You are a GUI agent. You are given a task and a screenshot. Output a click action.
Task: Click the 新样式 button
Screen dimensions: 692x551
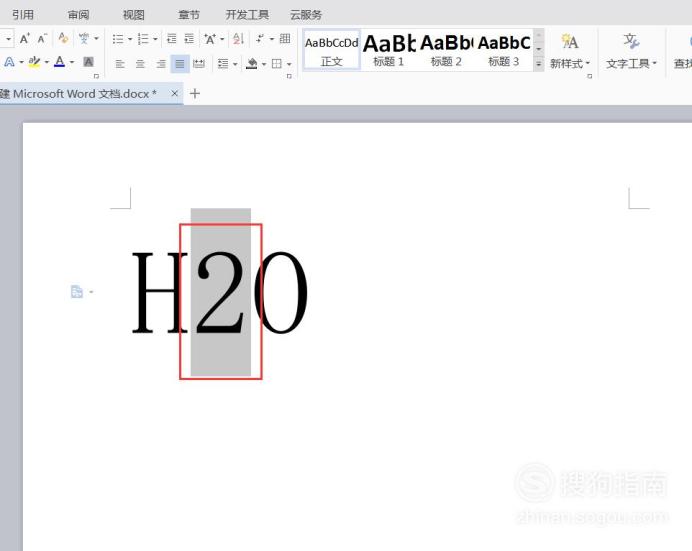coord(570,51)
